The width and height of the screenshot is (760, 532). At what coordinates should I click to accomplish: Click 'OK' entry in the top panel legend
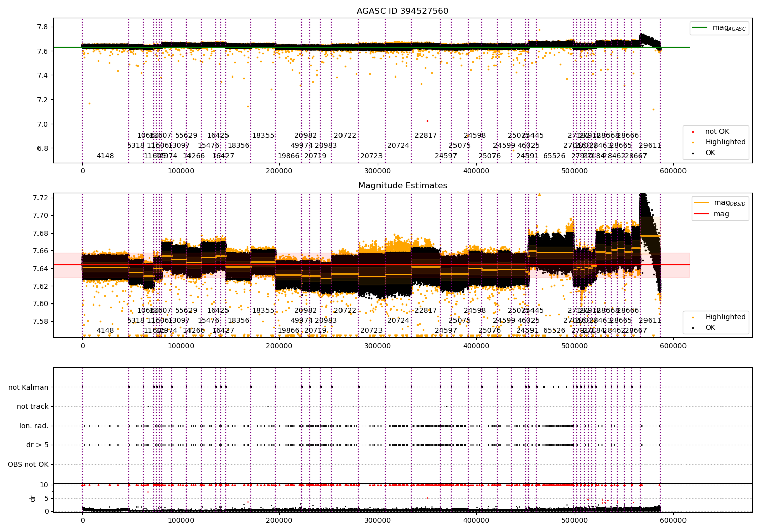click(710, 153)
